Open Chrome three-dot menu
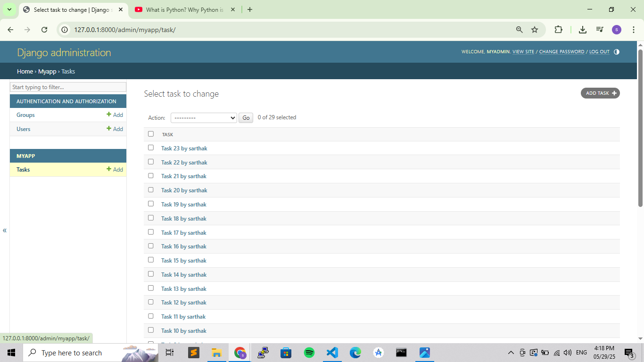 point(633,30)
